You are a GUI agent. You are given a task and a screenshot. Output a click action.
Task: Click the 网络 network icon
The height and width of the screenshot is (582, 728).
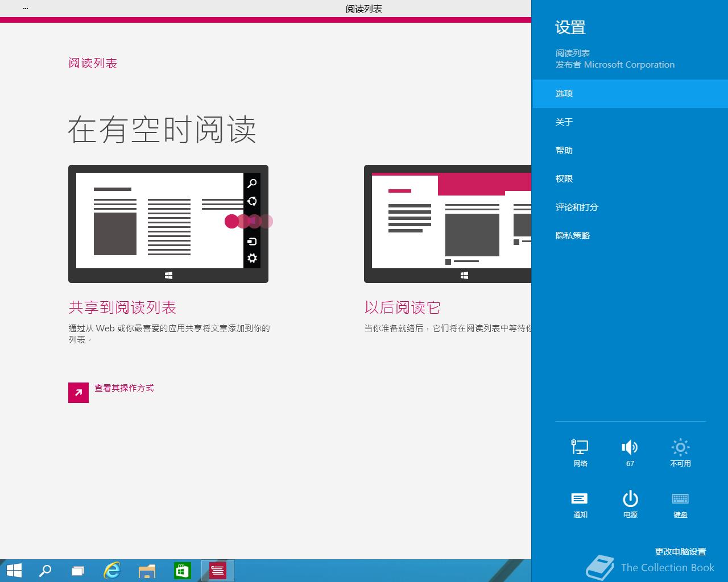[x=580, y=452]
